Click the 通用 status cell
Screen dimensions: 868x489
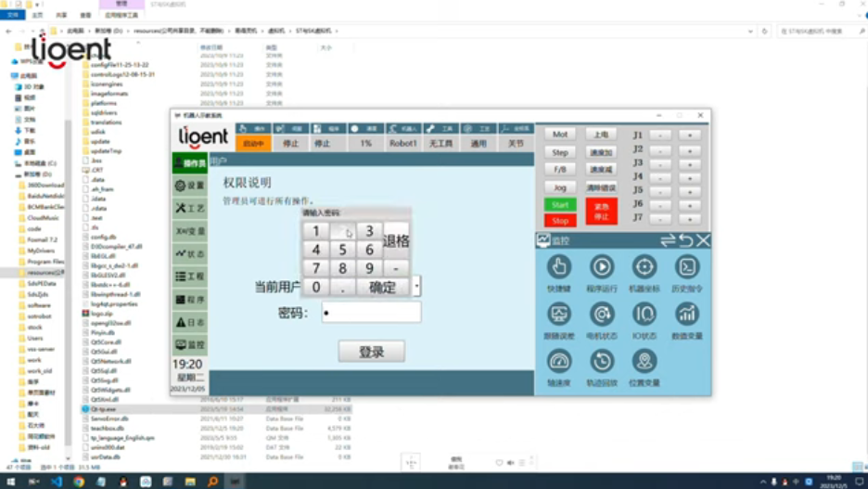(x=479, y=144)
